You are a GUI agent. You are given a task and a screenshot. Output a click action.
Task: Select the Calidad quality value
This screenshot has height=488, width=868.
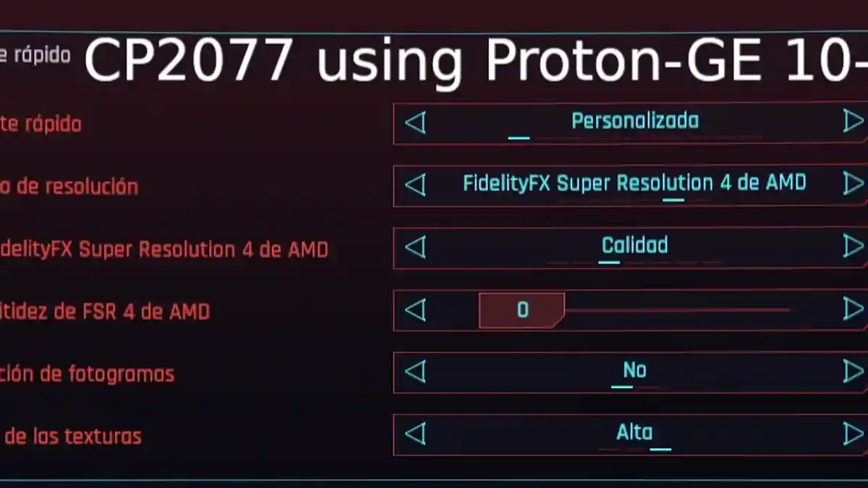click(x=634, y=246)
